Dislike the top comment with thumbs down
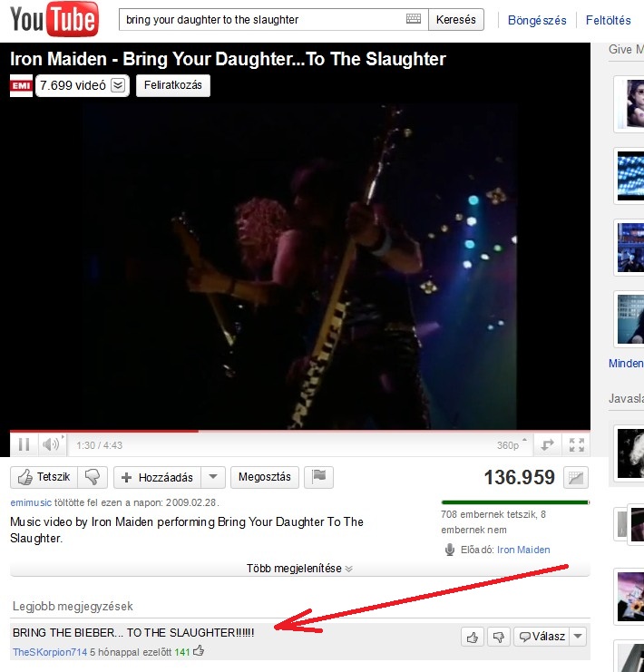Viewport: 644px width, 672px height. tap(499, 637)
